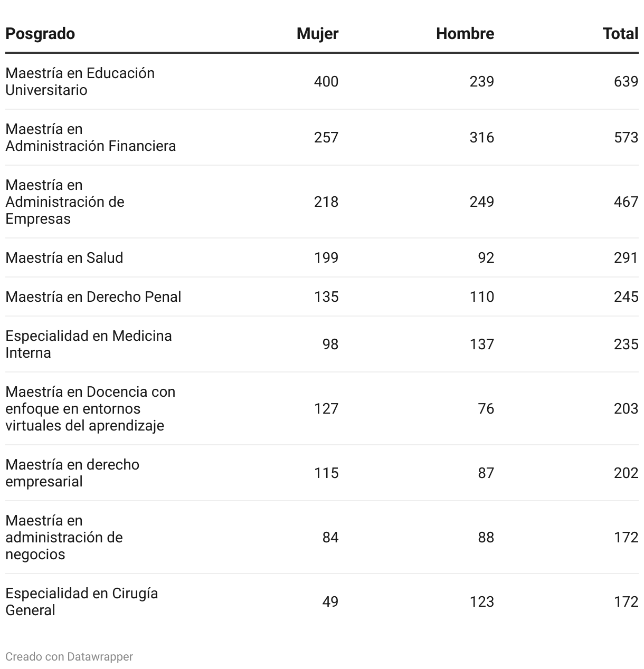
Task: Click Especialidad en Medicina Interna label
Action: [x=89, y=344]
